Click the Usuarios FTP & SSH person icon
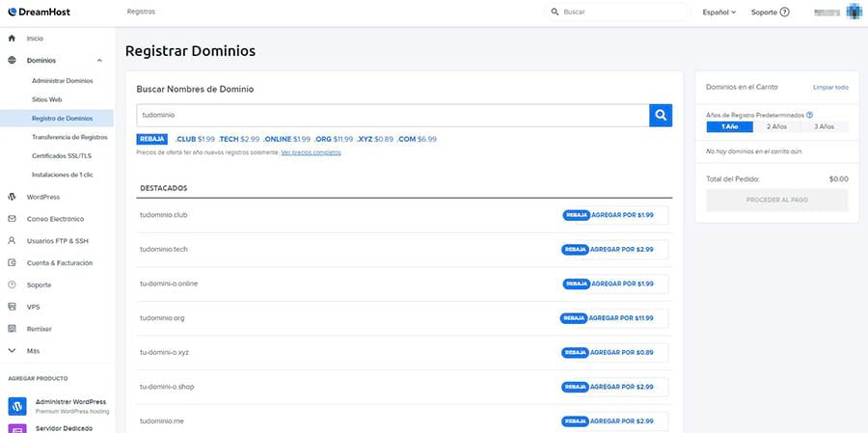The height and width of the screenshot is (433, 868). (12, 241)
